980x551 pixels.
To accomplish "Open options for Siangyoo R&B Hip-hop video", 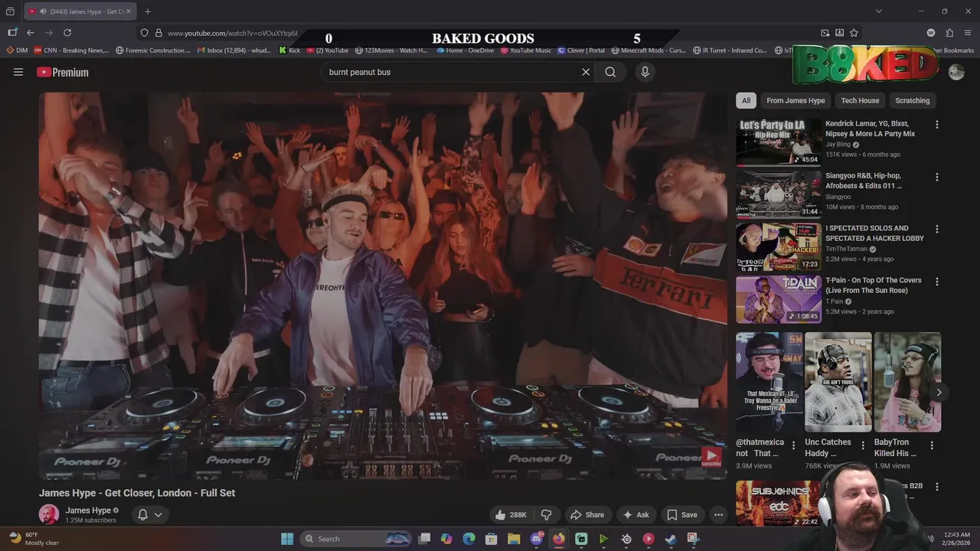I will (936, 177).
